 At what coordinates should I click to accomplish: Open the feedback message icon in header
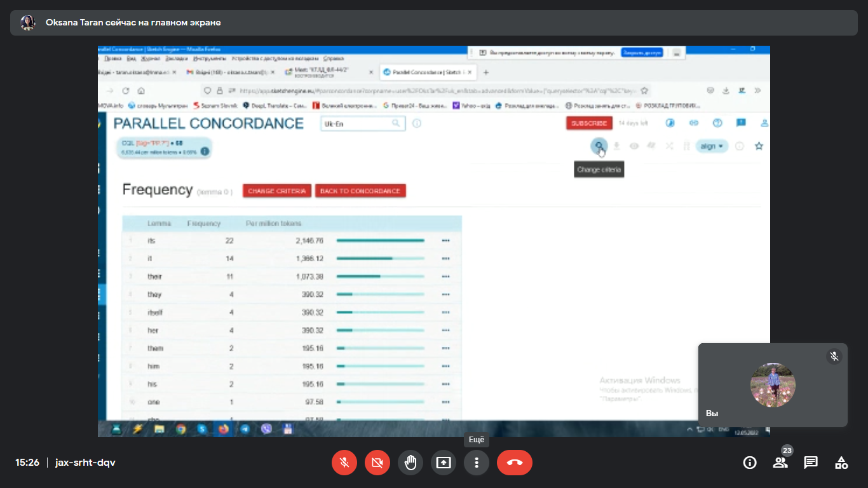point(741,123)
